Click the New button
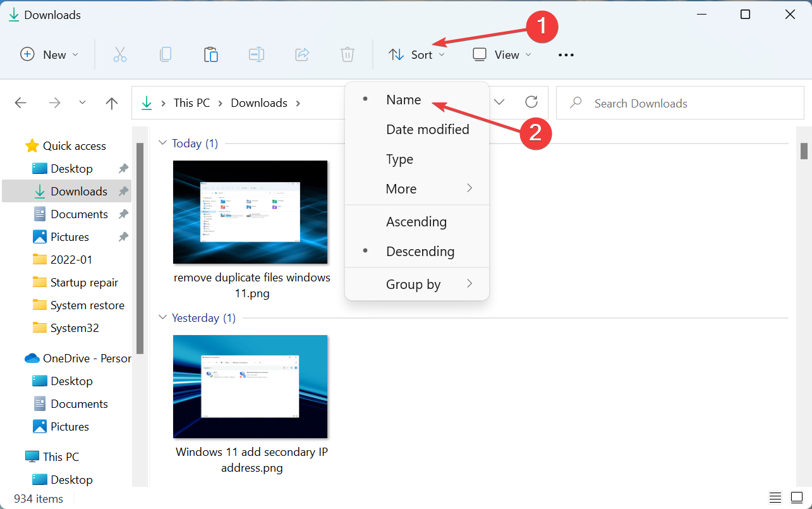 (x=49, y=55)
